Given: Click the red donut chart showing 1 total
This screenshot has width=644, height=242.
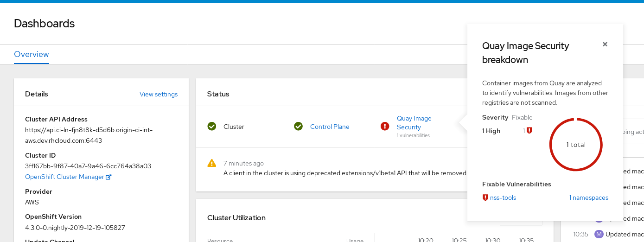Looking at the screenshot, I should coord(576,145).
